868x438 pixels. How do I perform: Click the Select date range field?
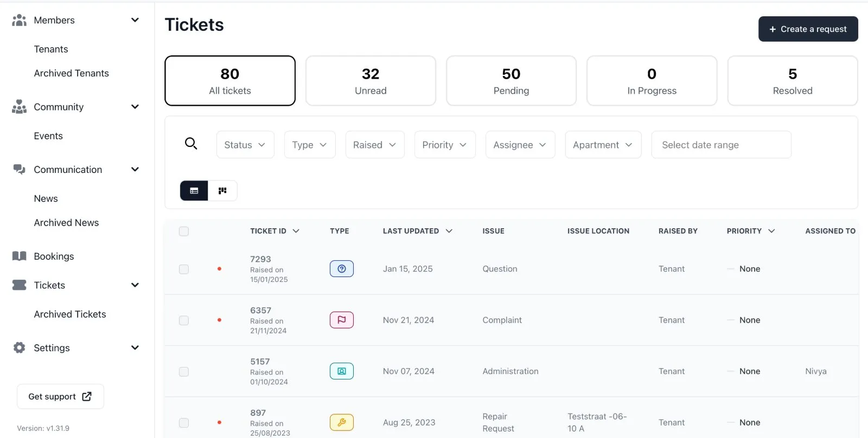click(x=721, y=145)
